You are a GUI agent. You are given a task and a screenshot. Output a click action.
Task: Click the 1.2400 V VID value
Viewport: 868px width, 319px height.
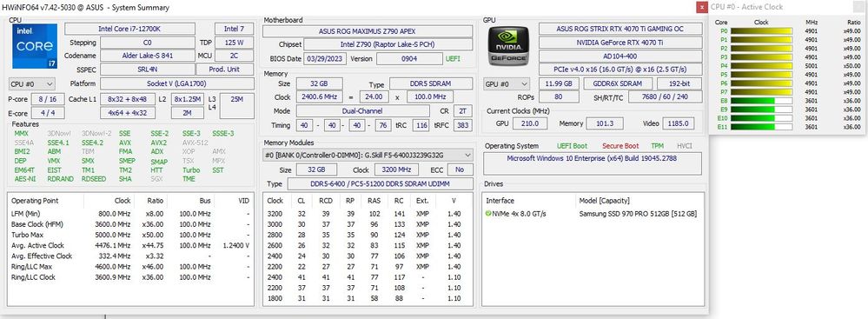point(235,245)
